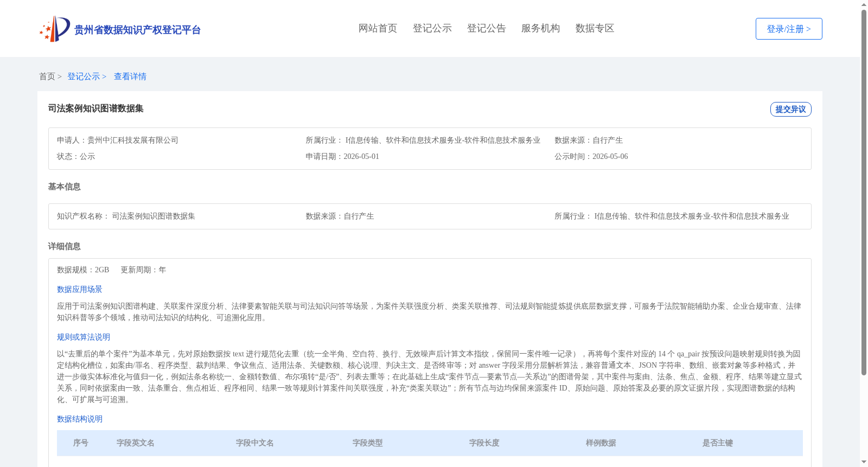Click 字段中文名 column header
Viewport: 868px width, 467px height.
255,443
